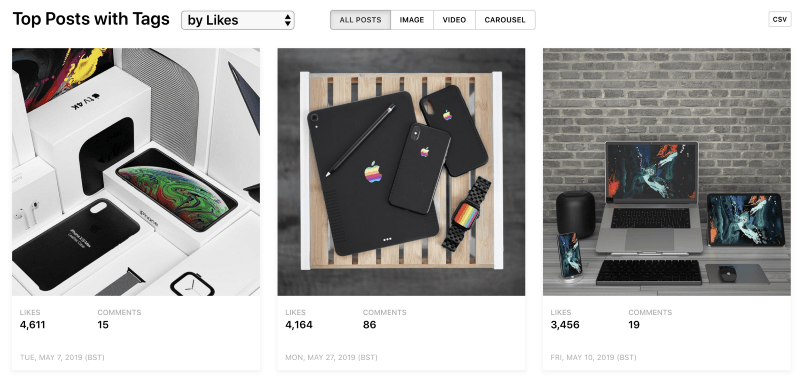Select the ALL POSTS filter tab

tap(360, 20)
